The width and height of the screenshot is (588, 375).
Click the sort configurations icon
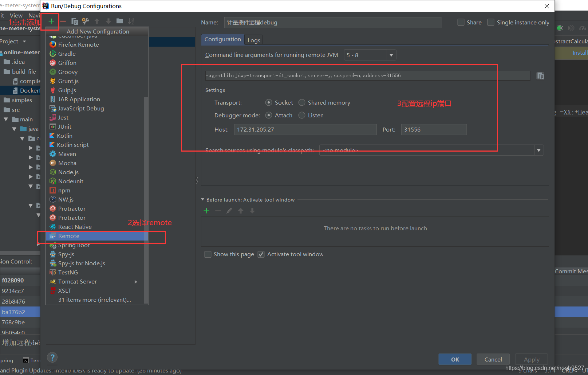[x=131, y=21]
